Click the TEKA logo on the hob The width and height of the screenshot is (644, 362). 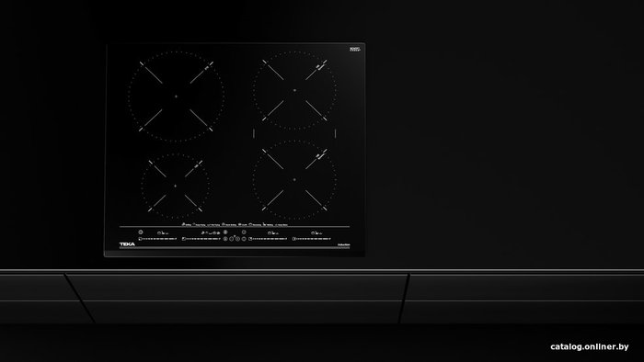pyautogui.click(x=127, y=243)
